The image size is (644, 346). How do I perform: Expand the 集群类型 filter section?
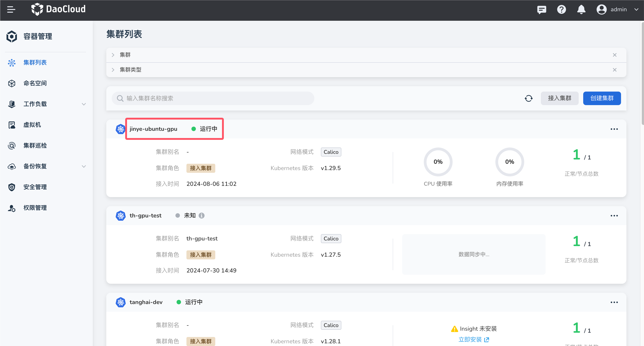coord(113,70)
